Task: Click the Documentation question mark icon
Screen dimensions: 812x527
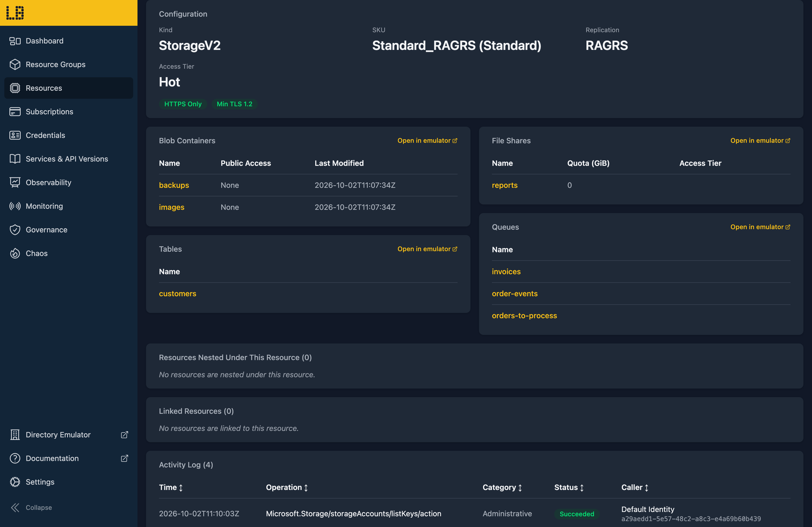Action: [15, 458]
